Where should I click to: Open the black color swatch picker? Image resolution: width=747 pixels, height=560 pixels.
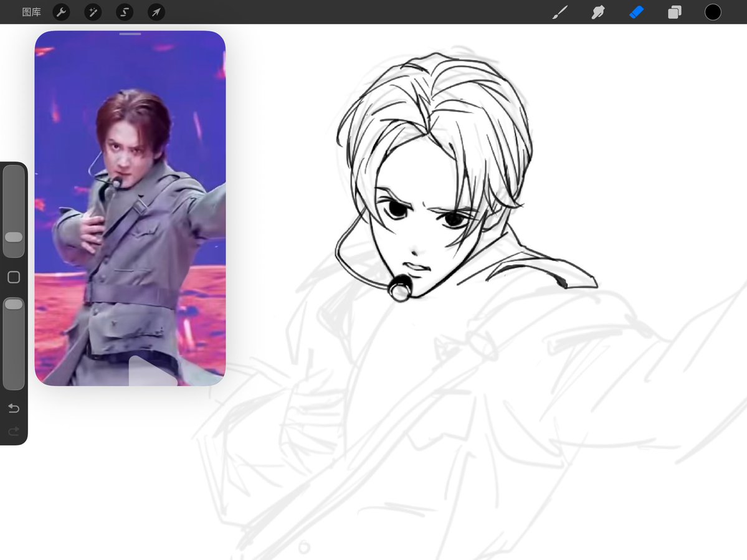click(x=713, y=12)
